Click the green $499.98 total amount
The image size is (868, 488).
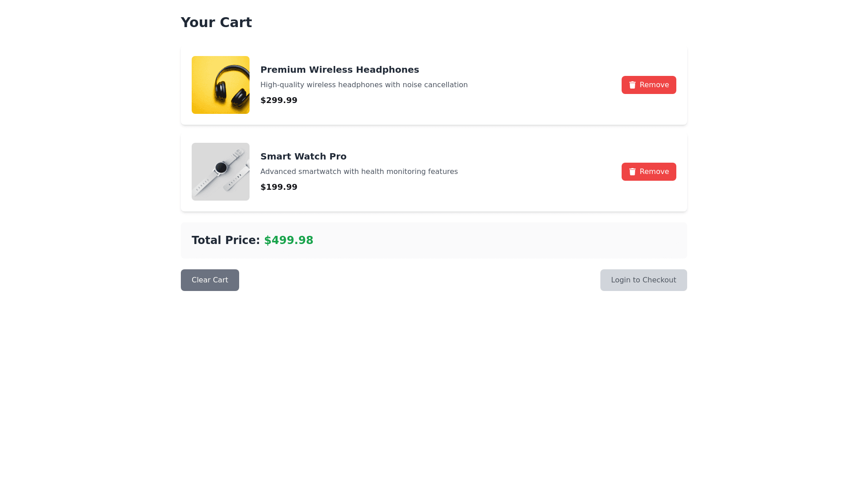coord(288,240)
